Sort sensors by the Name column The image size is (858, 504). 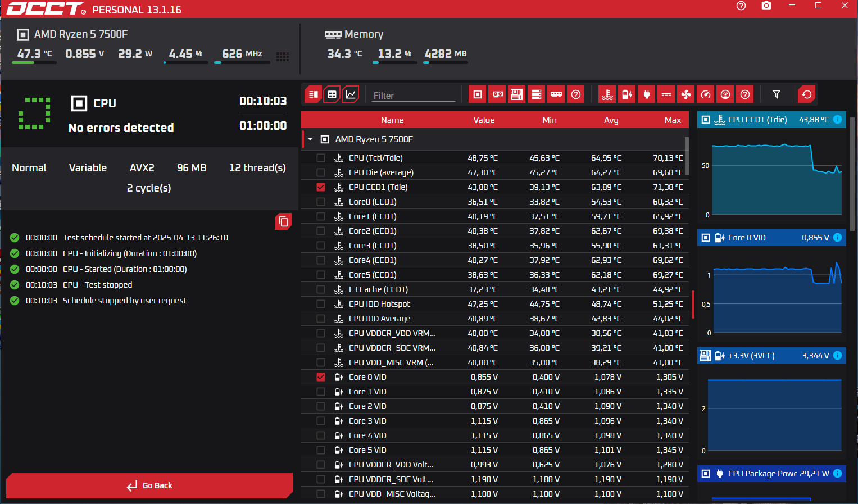[392, 120]
